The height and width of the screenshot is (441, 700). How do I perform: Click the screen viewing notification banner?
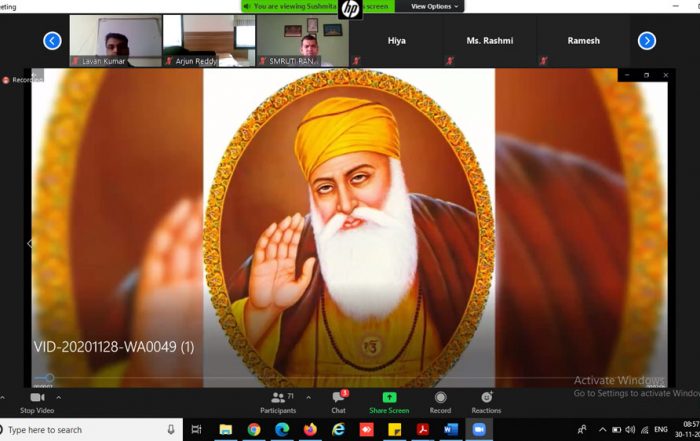[x=318, y=6]
